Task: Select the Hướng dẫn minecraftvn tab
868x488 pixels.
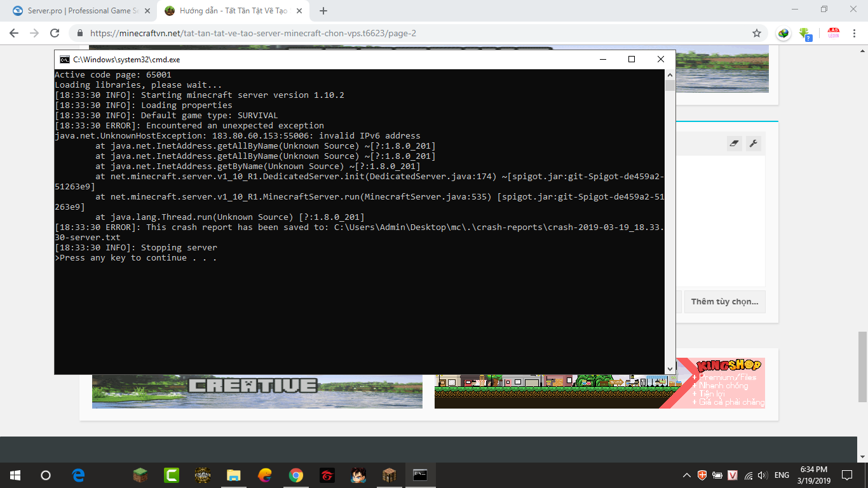Action: click(x=231, y=11)
